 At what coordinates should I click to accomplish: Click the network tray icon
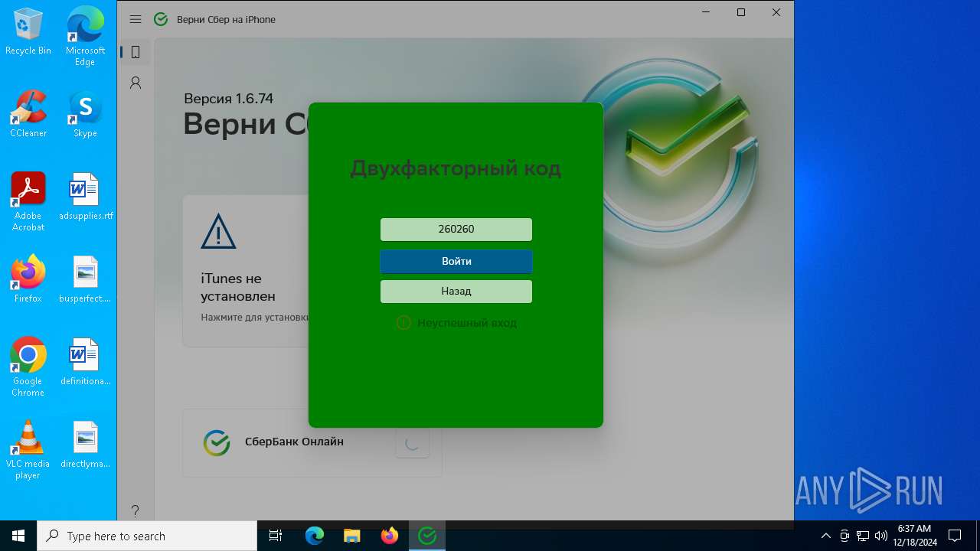point(863,536)
